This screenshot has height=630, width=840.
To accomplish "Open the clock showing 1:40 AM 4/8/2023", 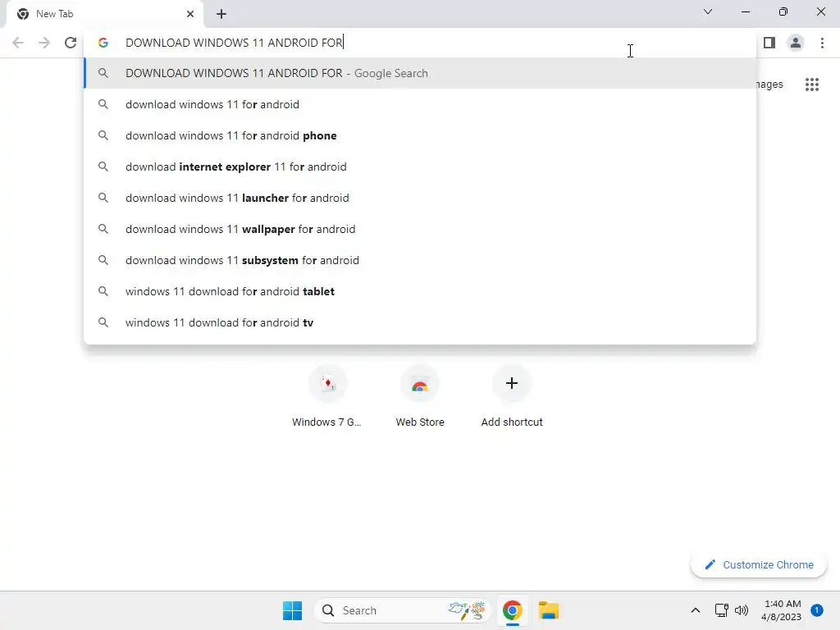I will pos(782,610).
